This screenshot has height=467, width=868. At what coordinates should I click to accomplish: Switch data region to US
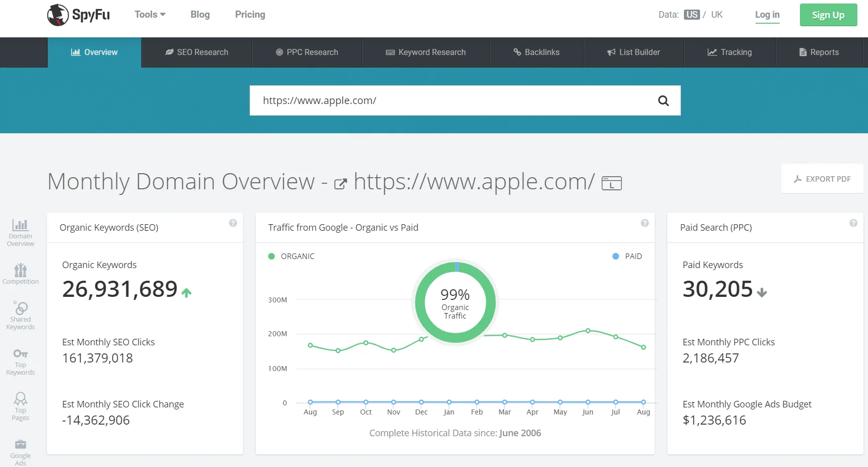point(691,15)
